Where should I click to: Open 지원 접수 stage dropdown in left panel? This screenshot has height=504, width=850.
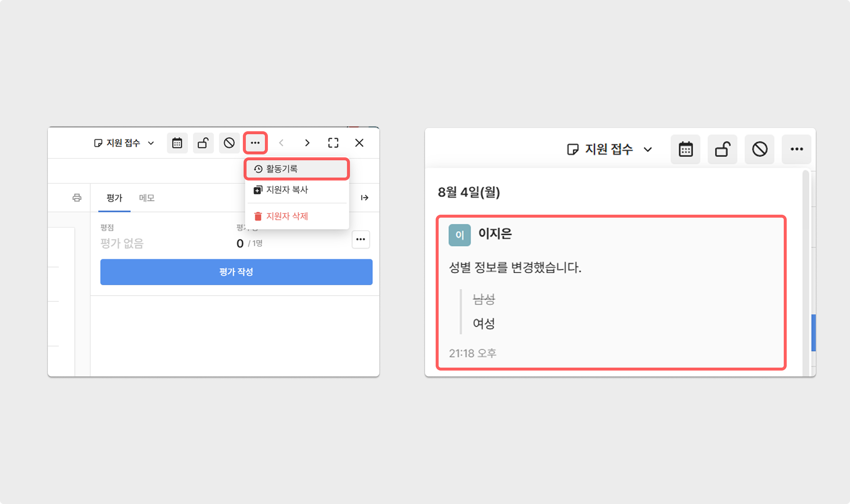point(124,143)
